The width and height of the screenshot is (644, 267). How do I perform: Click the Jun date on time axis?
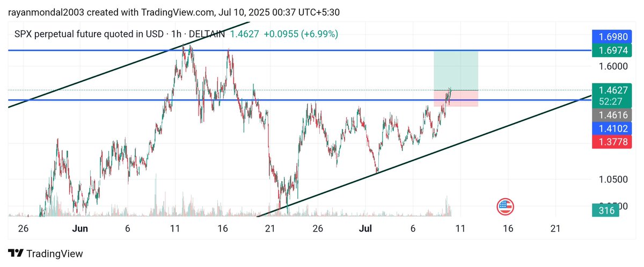pyautogui.click(x=79, y=228)
